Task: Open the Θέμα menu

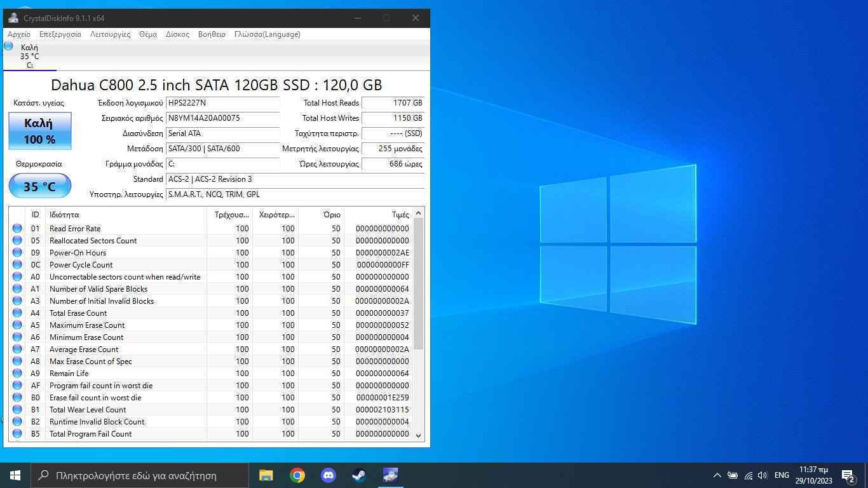Action: tap(148, 34)
